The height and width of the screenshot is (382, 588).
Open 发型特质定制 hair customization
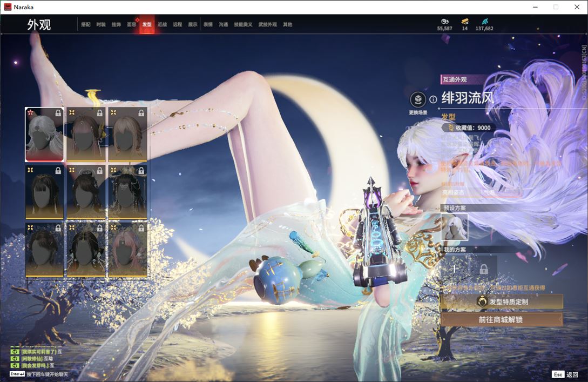point(502,301)
